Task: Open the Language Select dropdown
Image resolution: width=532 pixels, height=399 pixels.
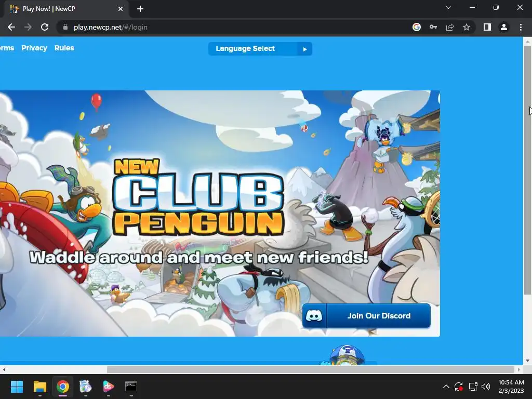Action: 260,48
